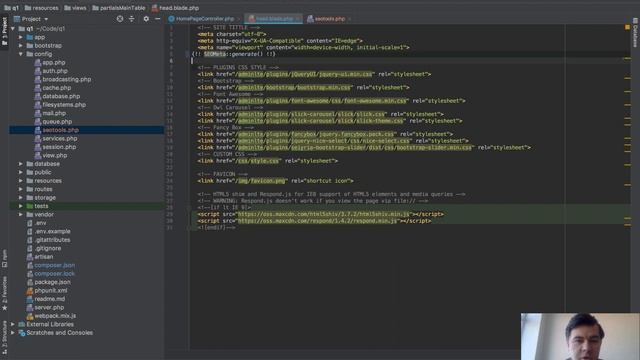
Task: Click the head.blade.php breadcrumb
Action: point(175,8)
